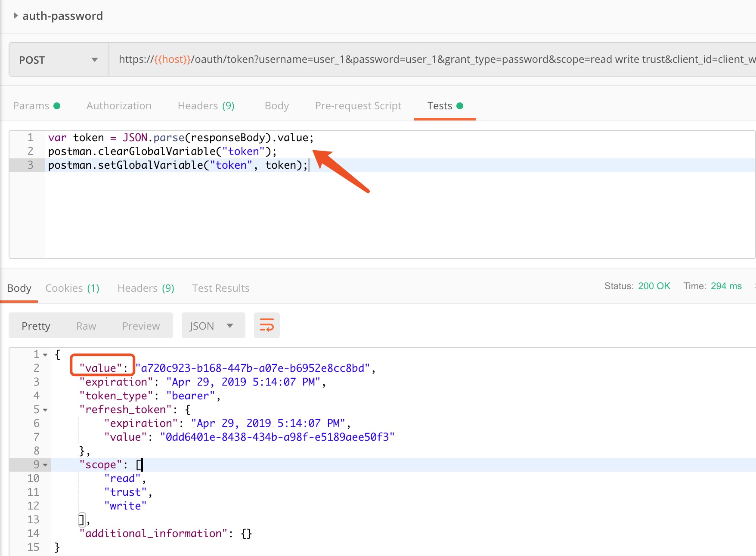The height and width of the screenshot is (556, 756).
Task: Toggle the line wrap icon
Action: [267, 326]
